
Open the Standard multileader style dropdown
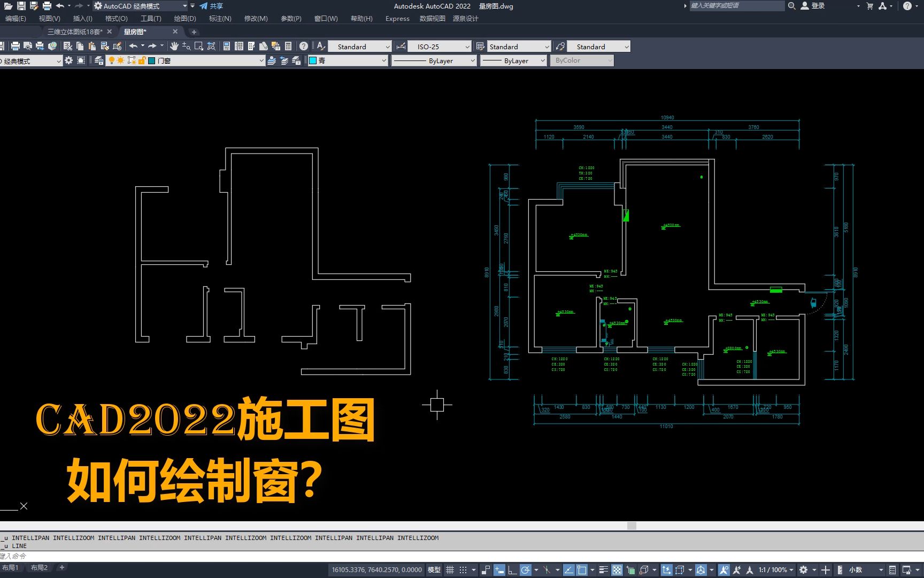pyautogui.click(x=627, y=47)
